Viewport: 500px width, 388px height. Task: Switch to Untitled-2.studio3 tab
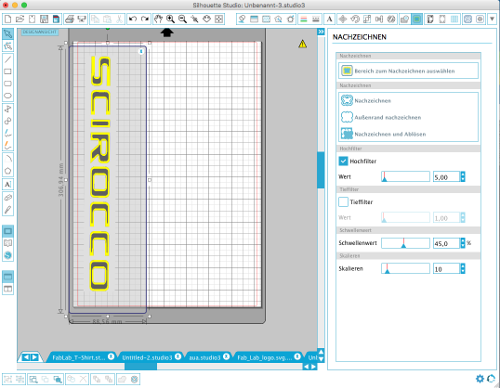pos(147,357)
